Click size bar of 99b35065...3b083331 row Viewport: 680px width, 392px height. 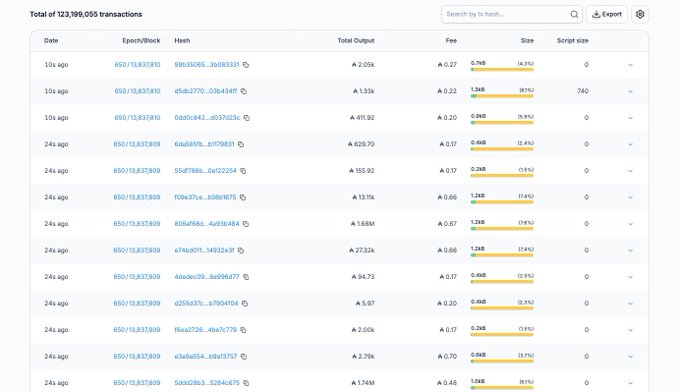pyautogui.click(x=502, y=69)
